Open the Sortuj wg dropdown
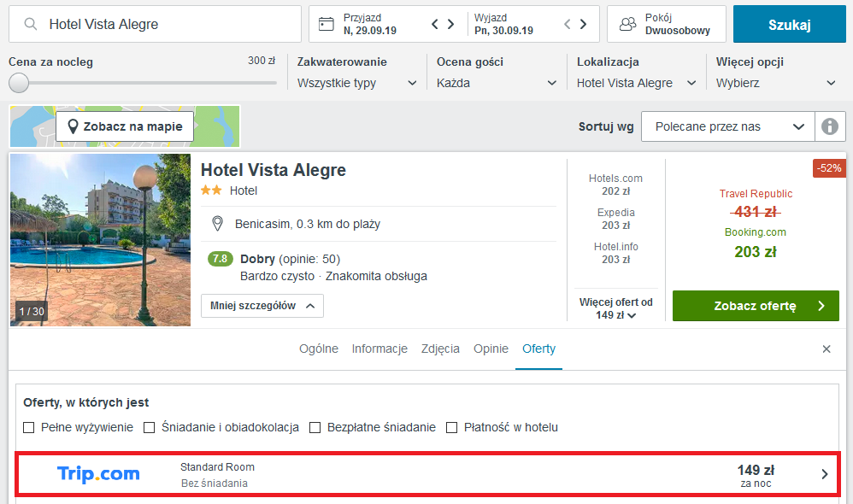 point(728,126)
